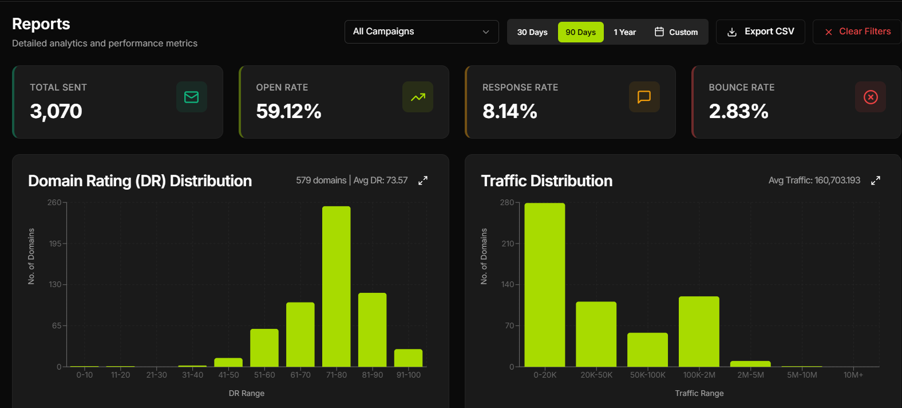The image size is (902, 408).
Task: Select the 30 Days range
Action: coord(532,32)
